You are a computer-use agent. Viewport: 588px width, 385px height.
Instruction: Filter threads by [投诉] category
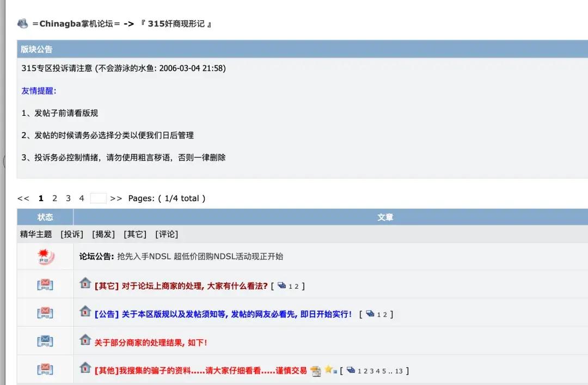(x=72, y=234)
